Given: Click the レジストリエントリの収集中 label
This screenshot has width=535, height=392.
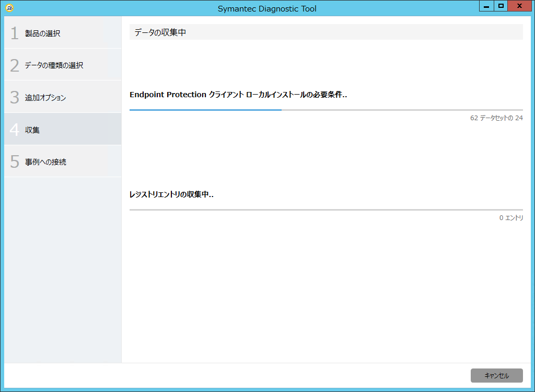Looking at the screenshot, I should click(171, 194).
